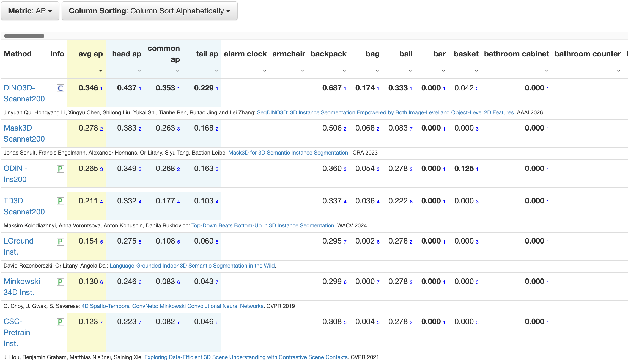The width and height of the screenshot is (631, 364).
Task: Click the P info icon for Minkowski 34D Inst.
Action: 61,282
